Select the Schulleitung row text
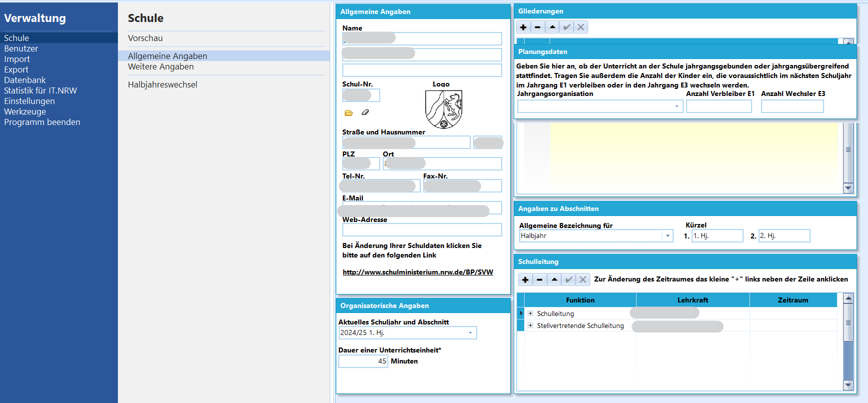The width and height of the screenshot is (868, 403). pyautogui.click(x=556, y=313)
